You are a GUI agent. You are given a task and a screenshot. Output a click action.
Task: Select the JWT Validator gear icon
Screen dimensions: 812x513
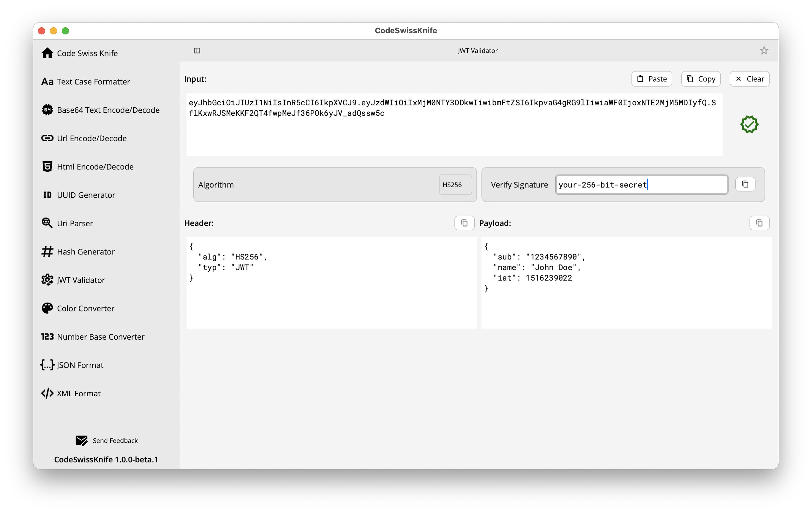(x=47, y=280)
